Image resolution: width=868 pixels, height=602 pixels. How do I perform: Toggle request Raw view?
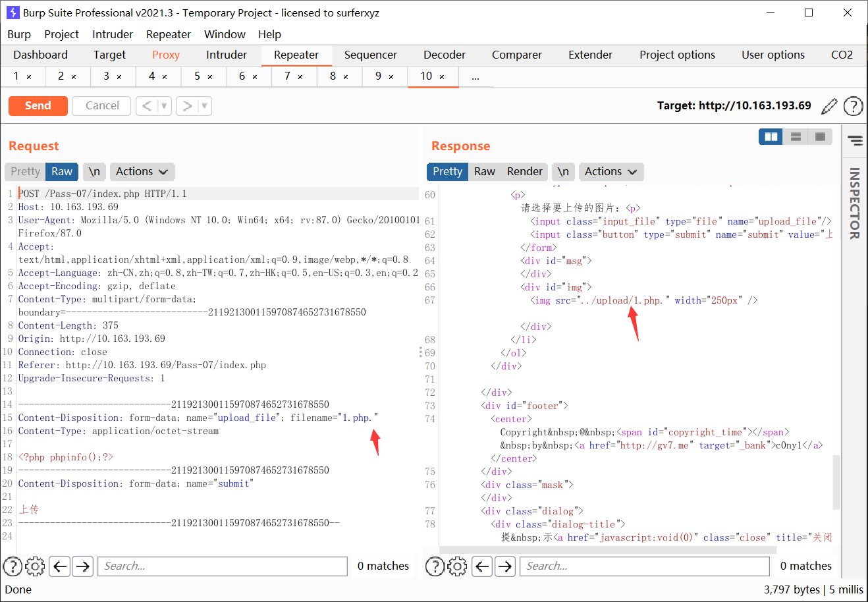point(62,171)
